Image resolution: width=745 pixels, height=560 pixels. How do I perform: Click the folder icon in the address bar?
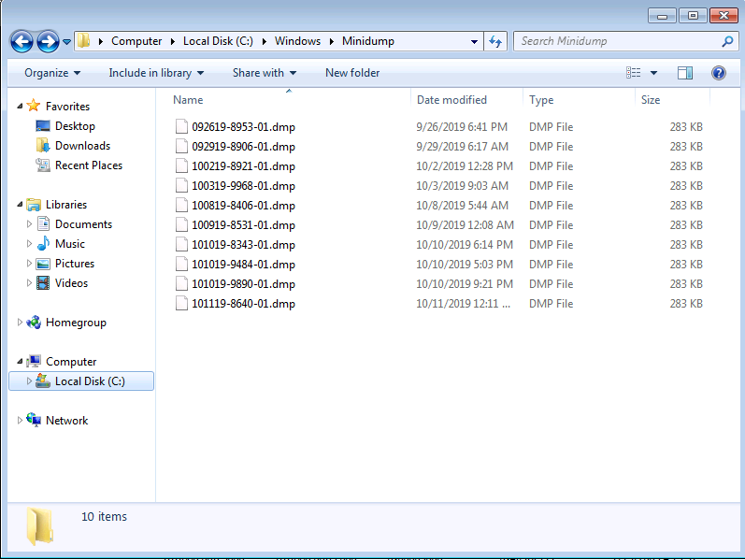[x=84, y=41]
